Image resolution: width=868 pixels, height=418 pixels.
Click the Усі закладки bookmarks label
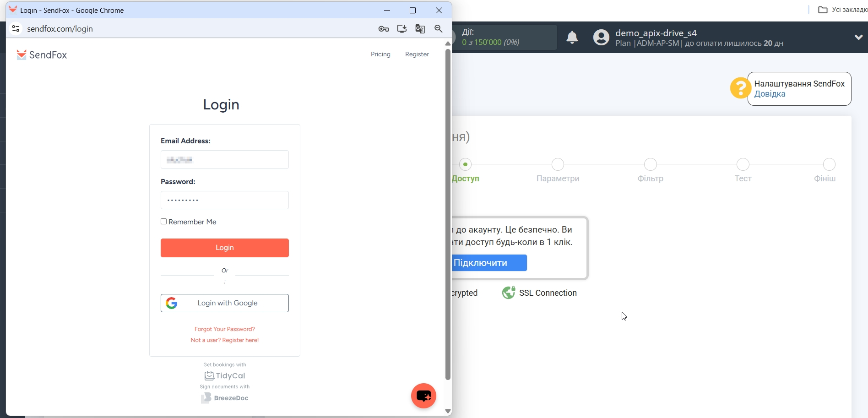pyautogui.click(x=849, y=10)
